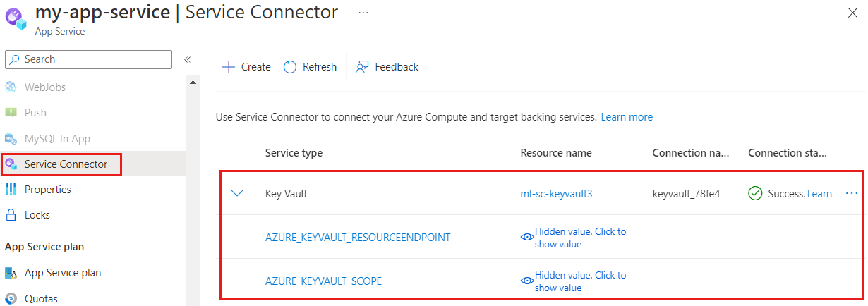Show hidden AZURE_KEYVAULT_RESOURCEENDPOINT value
Screen dimensions: 868x306
tap(573, 238)
